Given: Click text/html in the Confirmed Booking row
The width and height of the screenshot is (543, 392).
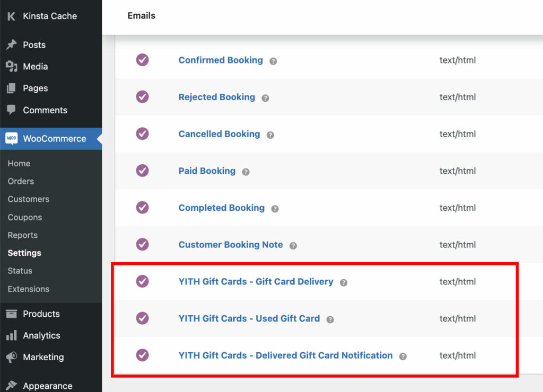Looking at the screenshot, I should tap(458, 60).
